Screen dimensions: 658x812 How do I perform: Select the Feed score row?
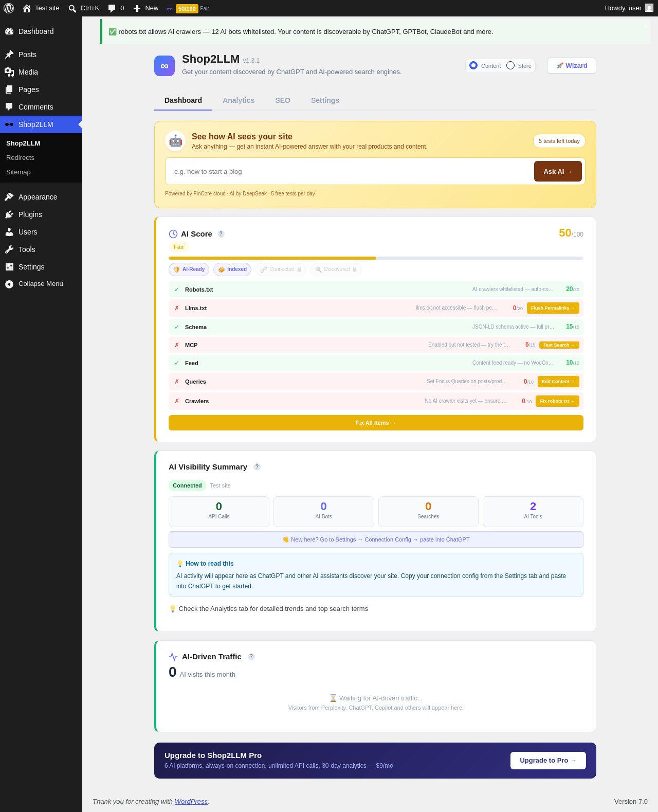(376, 363)
